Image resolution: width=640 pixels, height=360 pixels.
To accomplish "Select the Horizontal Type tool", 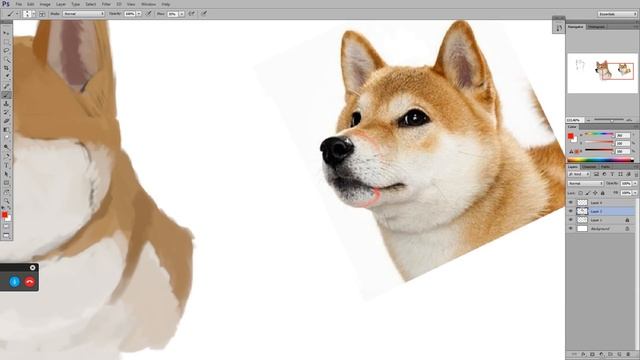I will 6,165.
